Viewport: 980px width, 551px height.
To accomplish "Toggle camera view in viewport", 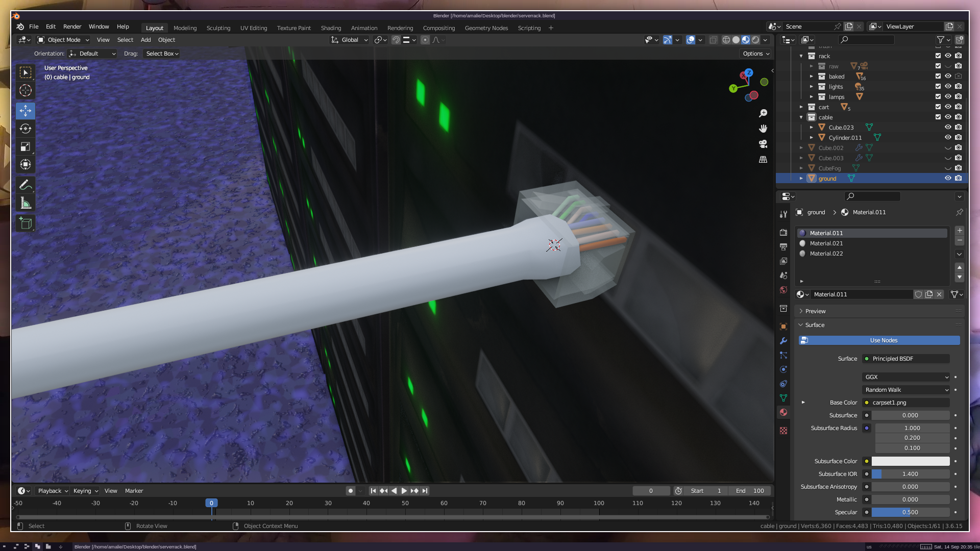I will click(763, 144).
